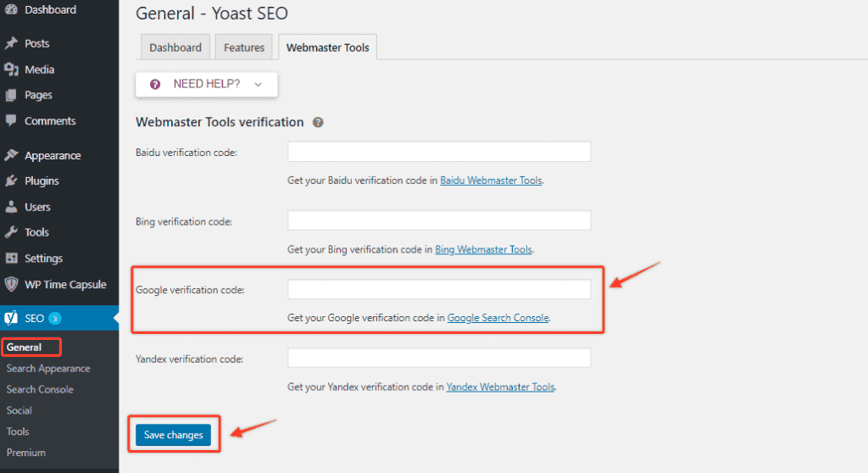Click the Baidu verification code label
Viewport: 868px width, 473px height.
(186, 153)
